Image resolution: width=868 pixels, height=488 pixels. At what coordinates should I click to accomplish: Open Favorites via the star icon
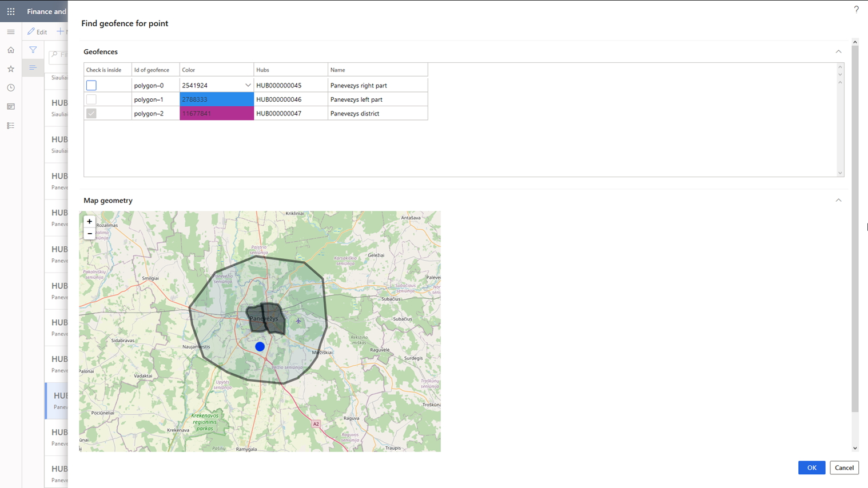click(10, 69)
